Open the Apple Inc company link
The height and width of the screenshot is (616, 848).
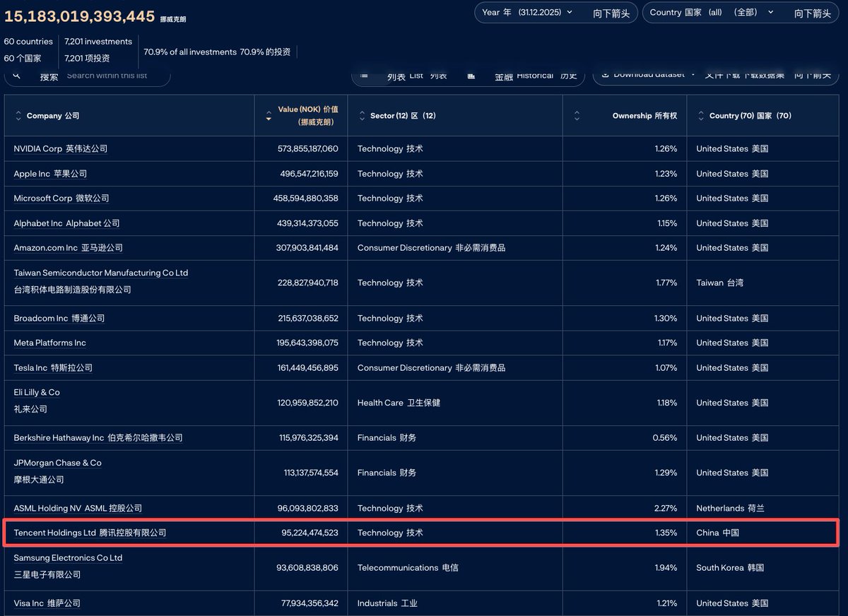[x=50, y=174]
